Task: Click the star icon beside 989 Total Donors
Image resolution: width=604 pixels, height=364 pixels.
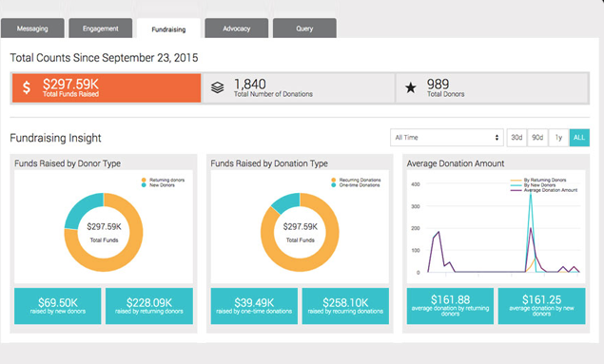Action: click(411, 87)
